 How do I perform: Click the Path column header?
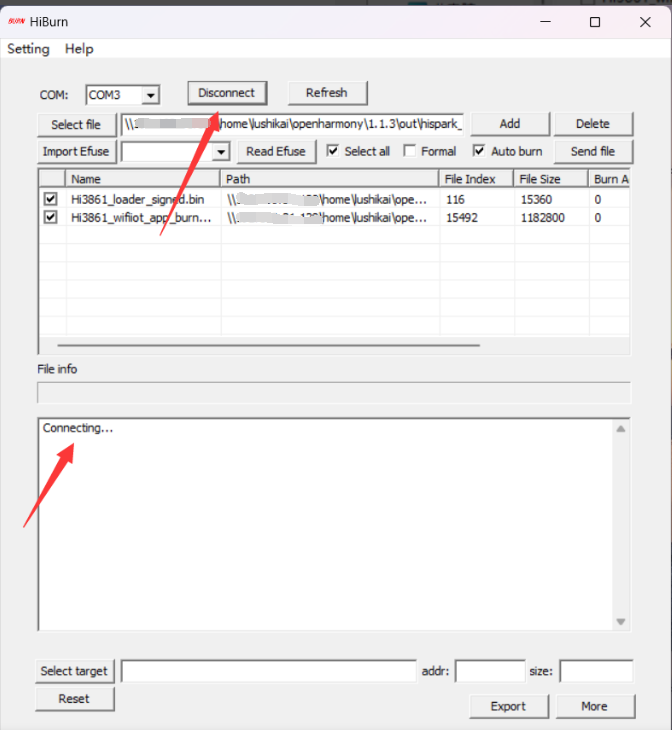pos(330,179)
